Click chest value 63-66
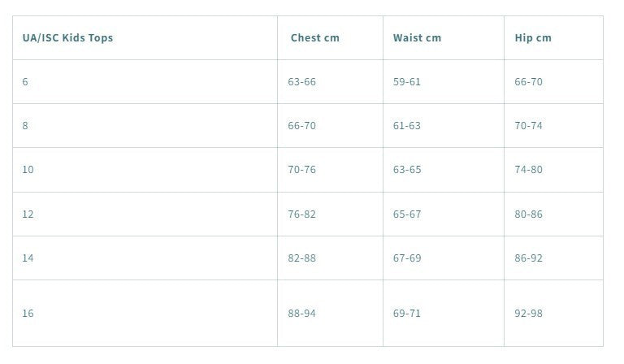624x364 pixels. [x=301, y=82]
